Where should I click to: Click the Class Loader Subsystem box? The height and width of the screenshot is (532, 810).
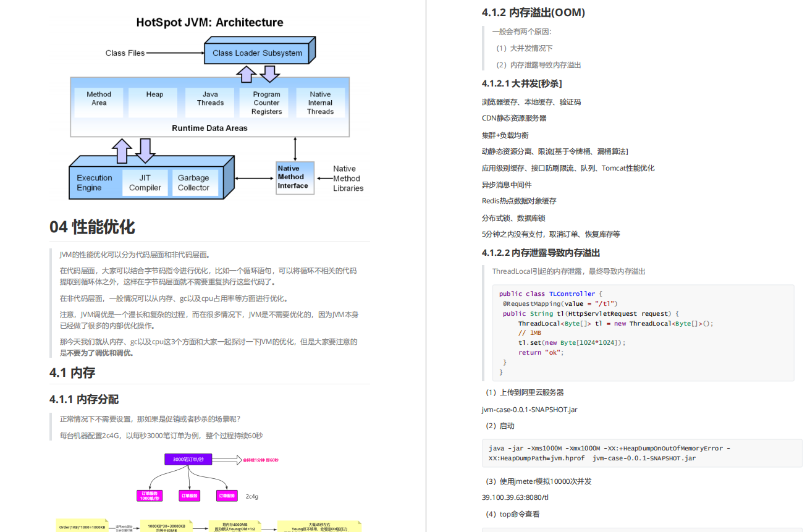pos(259,53)
